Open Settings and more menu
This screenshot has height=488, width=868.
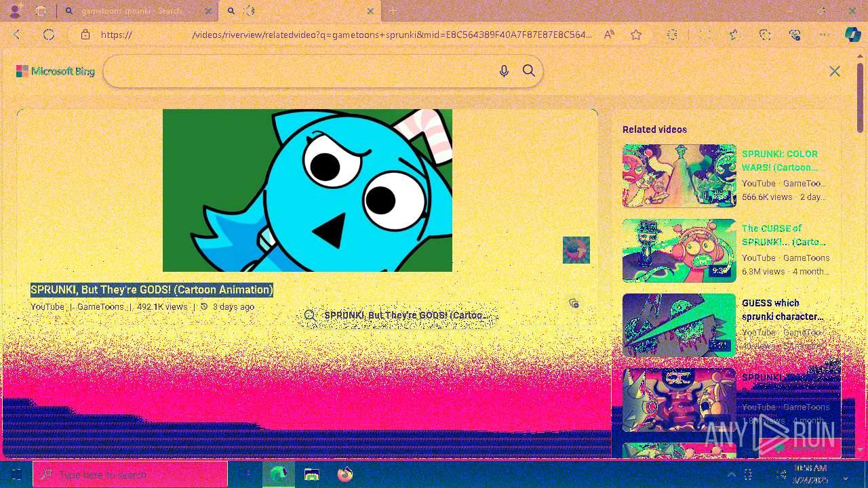825,35
